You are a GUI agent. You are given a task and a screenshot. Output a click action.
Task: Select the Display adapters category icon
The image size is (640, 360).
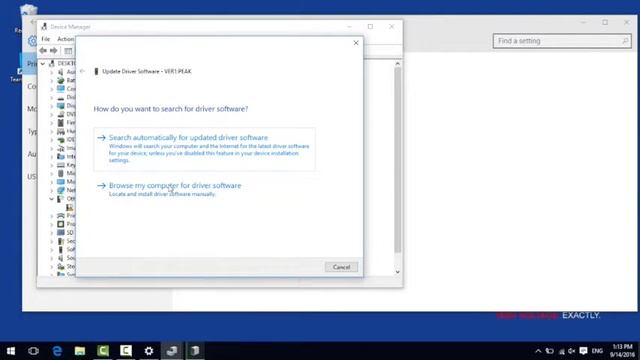[61, 106]
